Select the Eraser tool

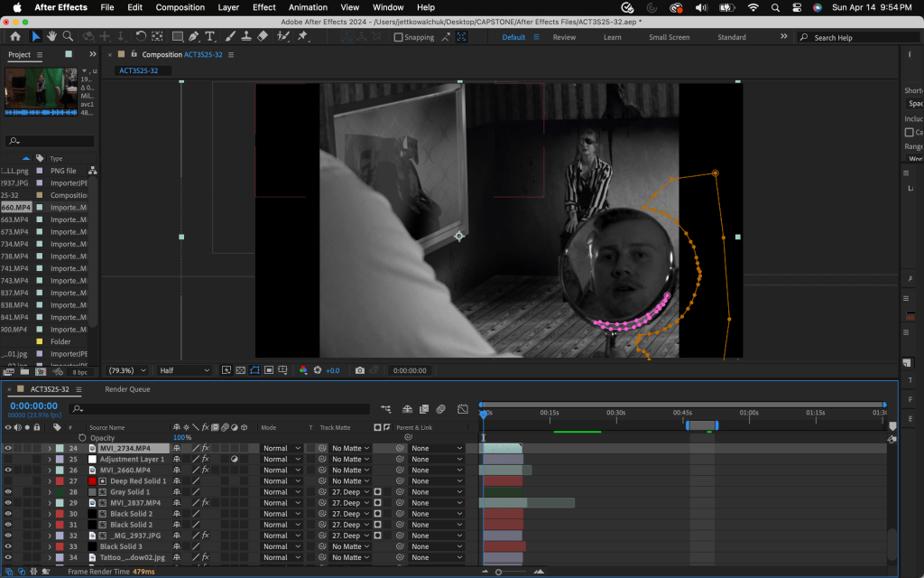pyautogui.click(x=263, y=37)
